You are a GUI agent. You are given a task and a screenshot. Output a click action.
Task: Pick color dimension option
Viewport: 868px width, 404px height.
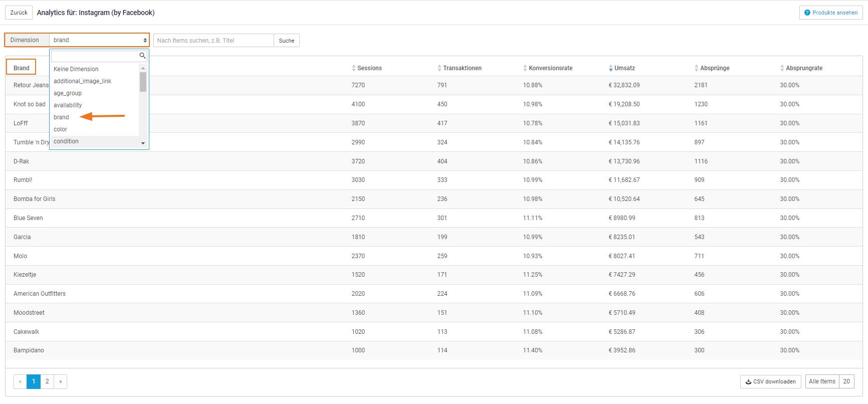coord(94,129)
